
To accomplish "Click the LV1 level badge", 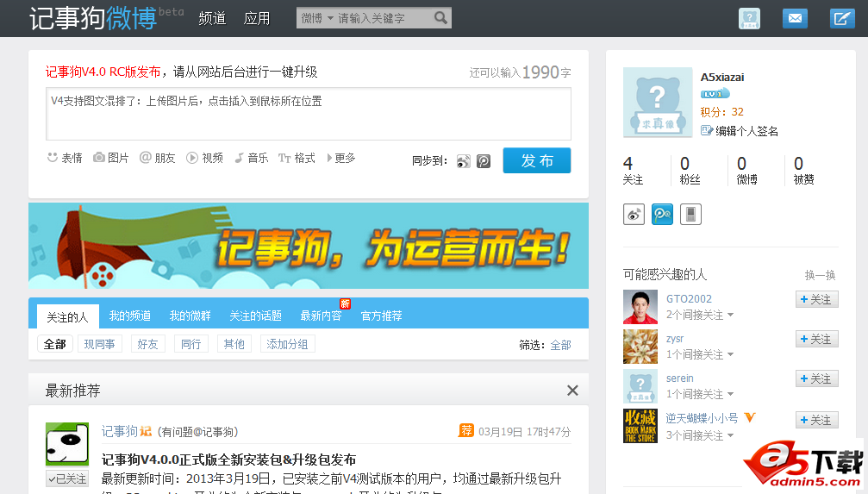I will point(715,94).
